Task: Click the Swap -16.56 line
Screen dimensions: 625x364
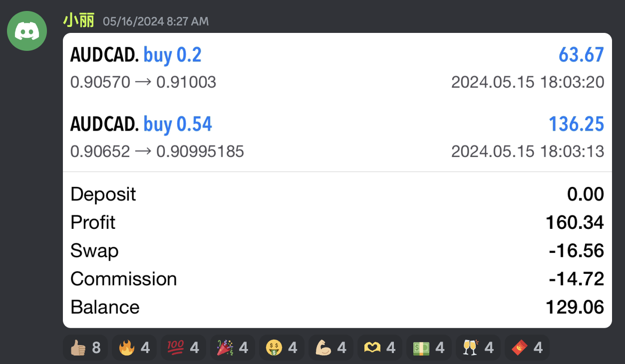Action: click(337, 251)
